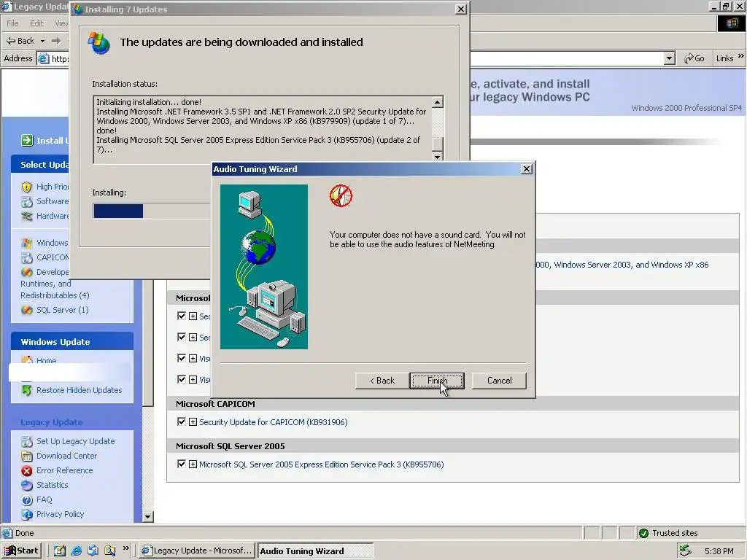Click the Download Center folder icon
The height and width of the screenshot is (560, 747).
tap(27, 456)
